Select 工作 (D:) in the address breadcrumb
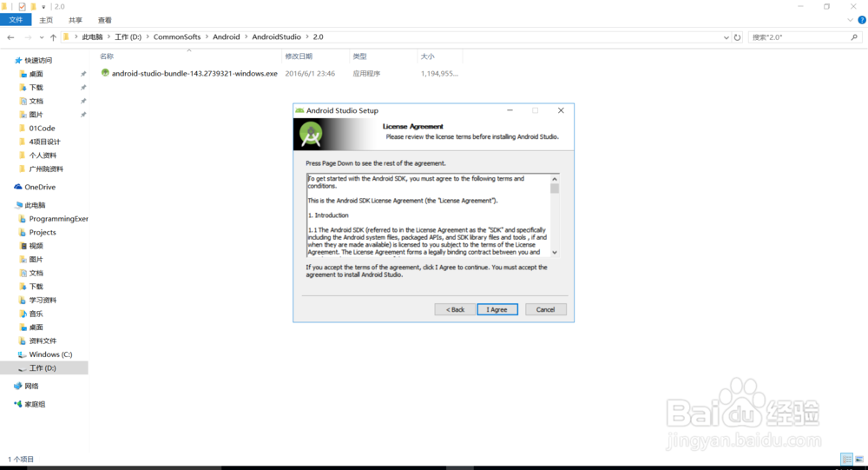This screenshot has width=868, height=470. coord(128,36)
